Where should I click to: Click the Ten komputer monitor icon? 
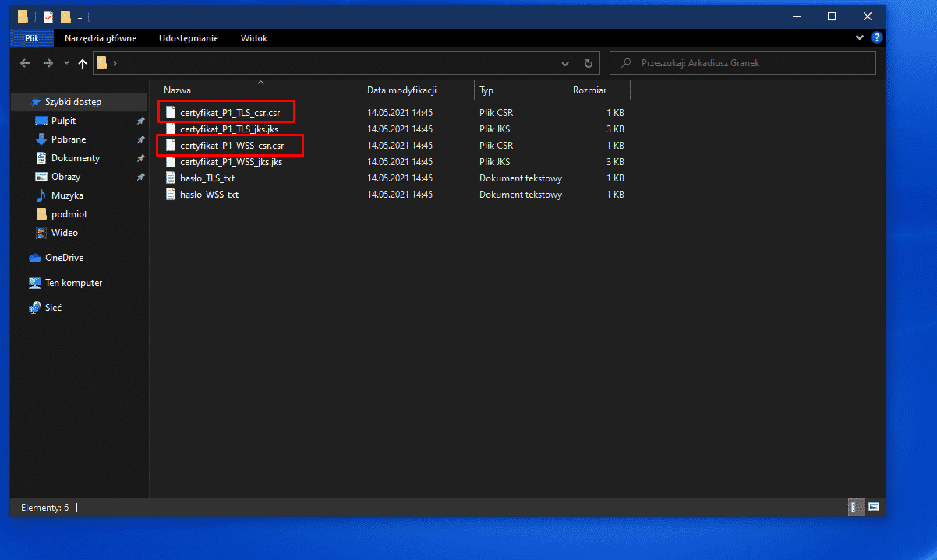click(35, 283)
